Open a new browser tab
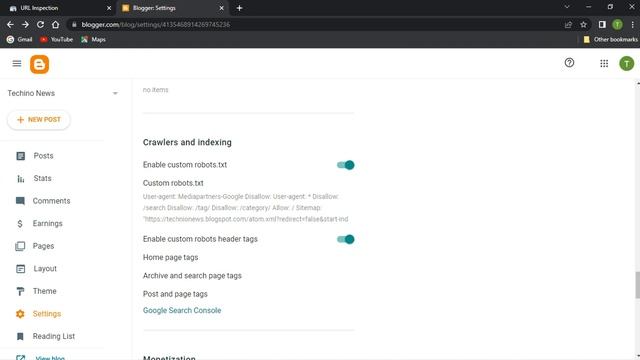 pyautogui.click(x=239, y=8)
